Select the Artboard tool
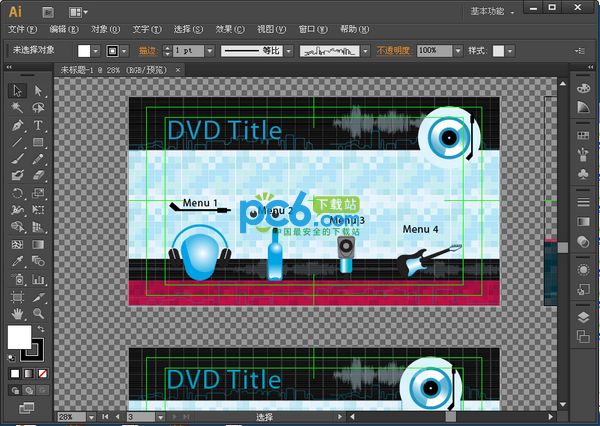 pos(17,297)
